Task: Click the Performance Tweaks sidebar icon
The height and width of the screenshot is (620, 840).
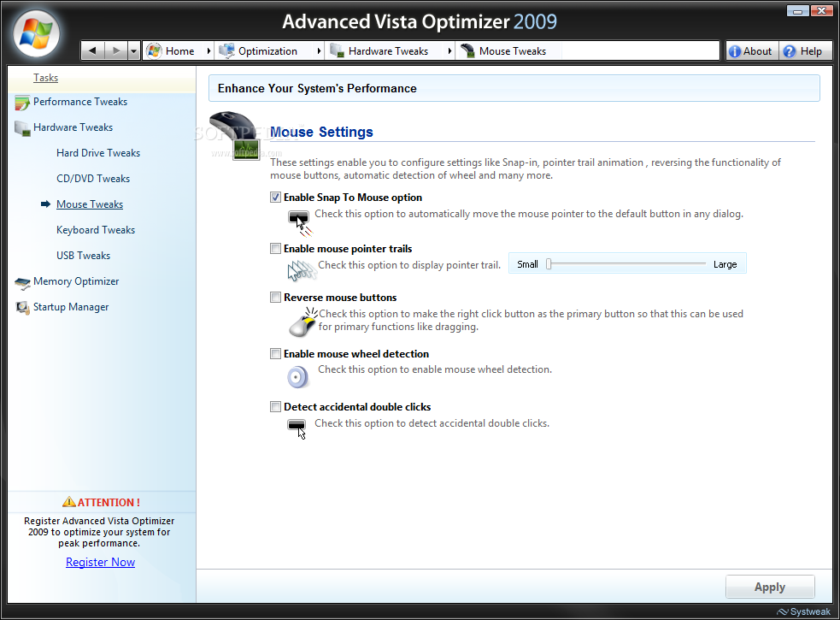Action: [x=22, y=103]
